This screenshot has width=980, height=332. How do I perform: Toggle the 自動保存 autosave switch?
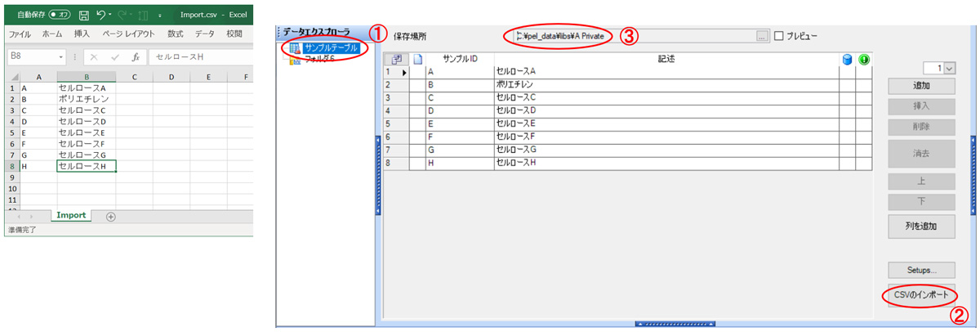pyautogui.click(x=60, y=15)
